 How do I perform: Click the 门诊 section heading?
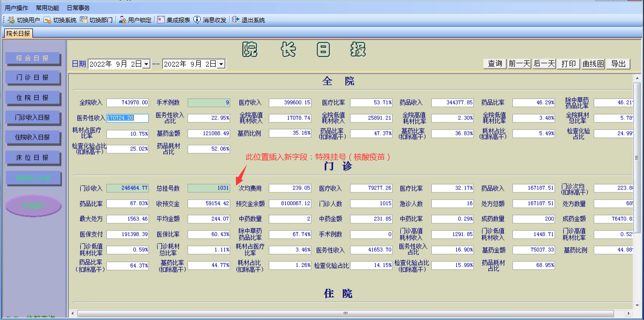point(338,166)
